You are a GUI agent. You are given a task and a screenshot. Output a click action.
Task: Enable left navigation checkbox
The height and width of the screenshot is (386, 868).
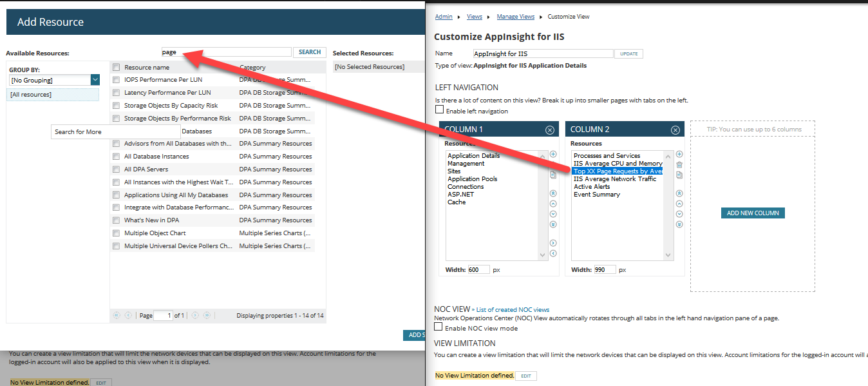point(439,110)
